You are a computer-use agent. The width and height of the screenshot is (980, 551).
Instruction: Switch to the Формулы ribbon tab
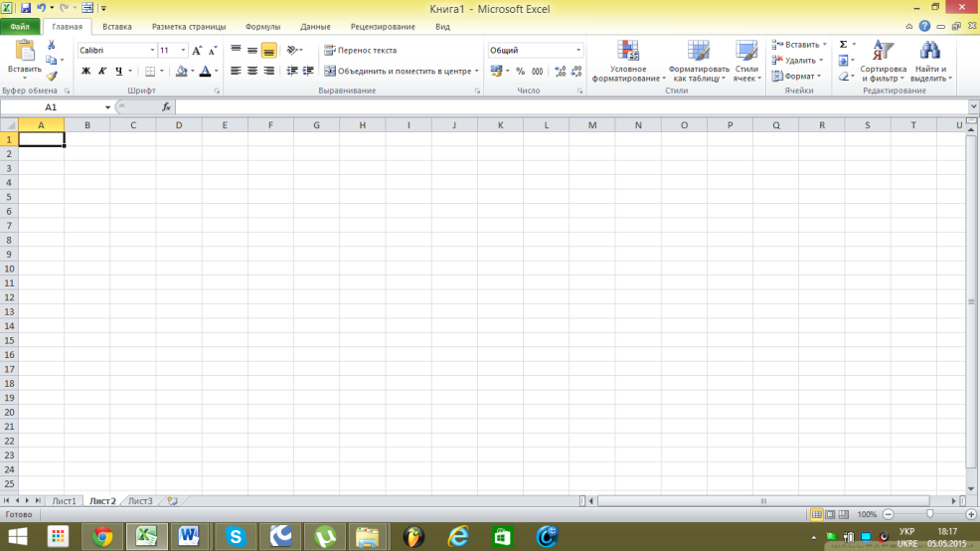pos(262,27)
